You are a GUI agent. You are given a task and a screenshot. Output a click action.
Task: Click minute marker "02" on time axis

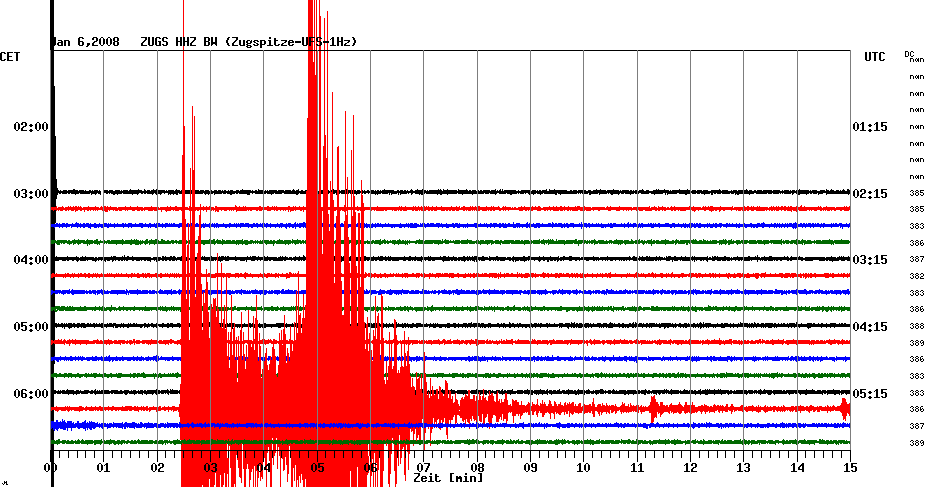pyautogui.click(x=157, y=468)
